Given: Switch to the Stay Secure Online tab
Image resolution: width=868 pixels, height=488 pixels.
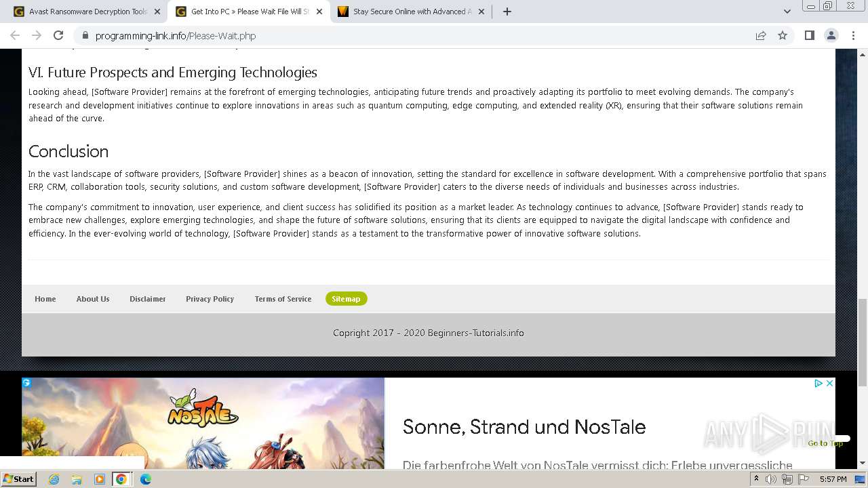Looking at the screenshot, I should [x=410, y=12].
